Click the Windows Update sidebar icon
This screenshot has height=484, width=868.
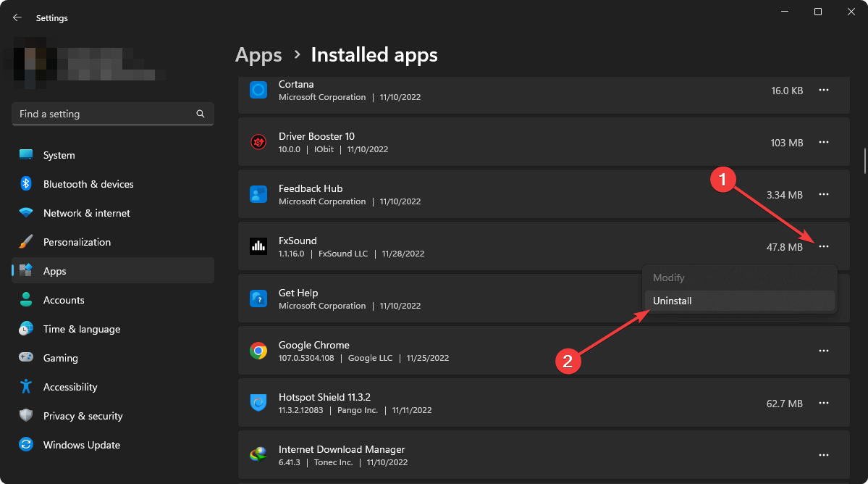pos(26,445)
